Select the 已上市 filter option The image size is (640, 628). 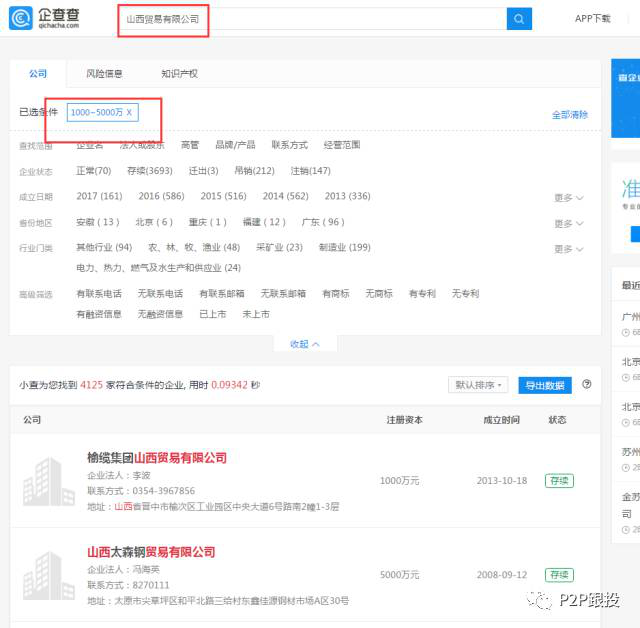[x=213, y=314]
